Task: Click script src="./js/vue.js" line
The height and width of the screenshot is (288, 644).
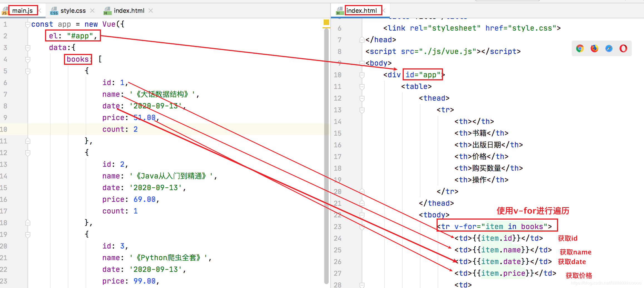Action: click(x=443, y=51)
